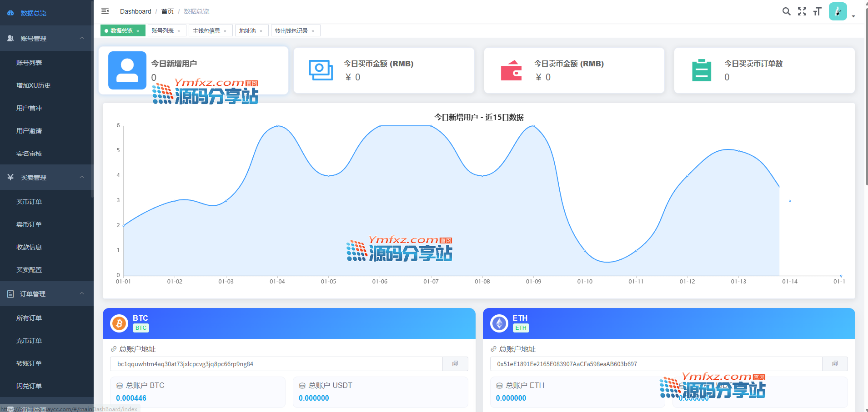Collapse the 买卖管理 sidebar section
Screen dimensions: 868x412
pyautogui.click(x=82, y=177)
